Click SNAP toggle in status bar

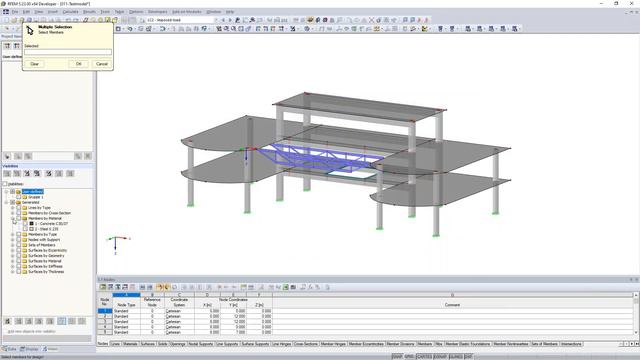397,357
